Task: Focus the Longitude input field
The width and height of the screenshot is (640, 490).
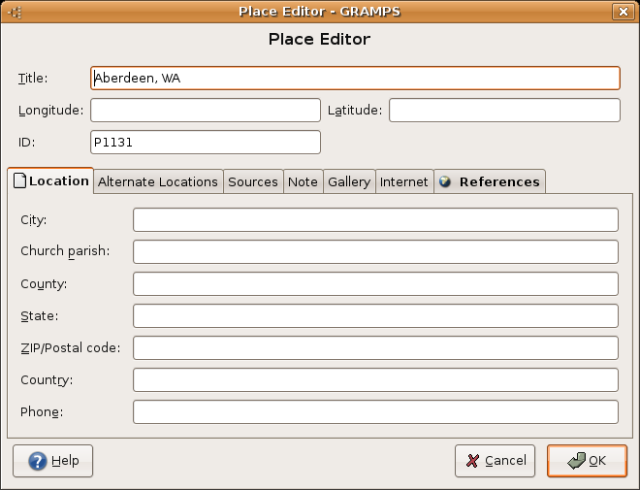Action: [205, 110]
